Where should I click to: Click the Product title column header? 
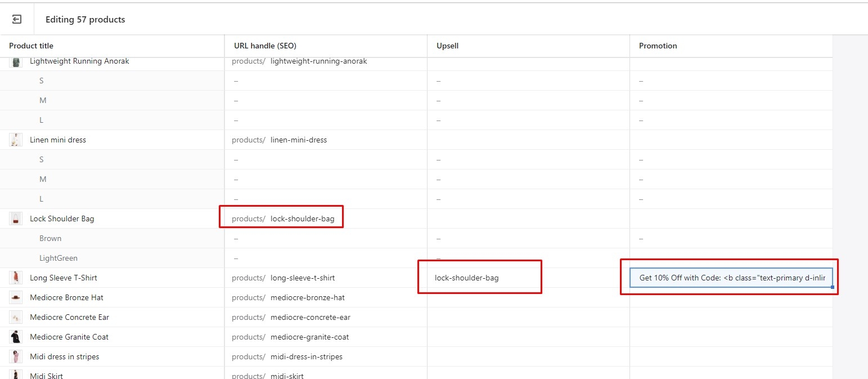[x=32, y=46]
